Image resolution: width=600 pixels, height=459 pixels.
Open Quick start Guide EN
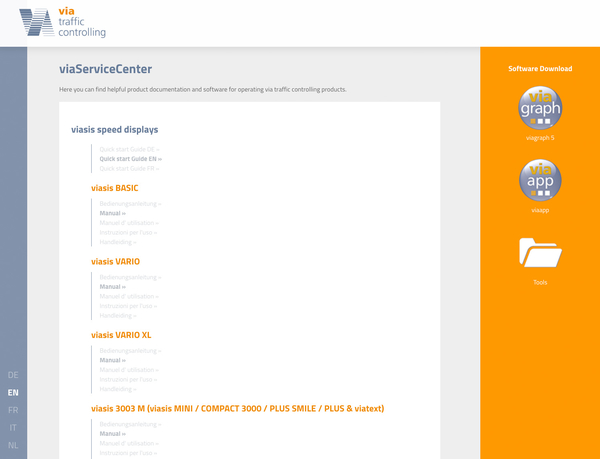pos(130,159)
